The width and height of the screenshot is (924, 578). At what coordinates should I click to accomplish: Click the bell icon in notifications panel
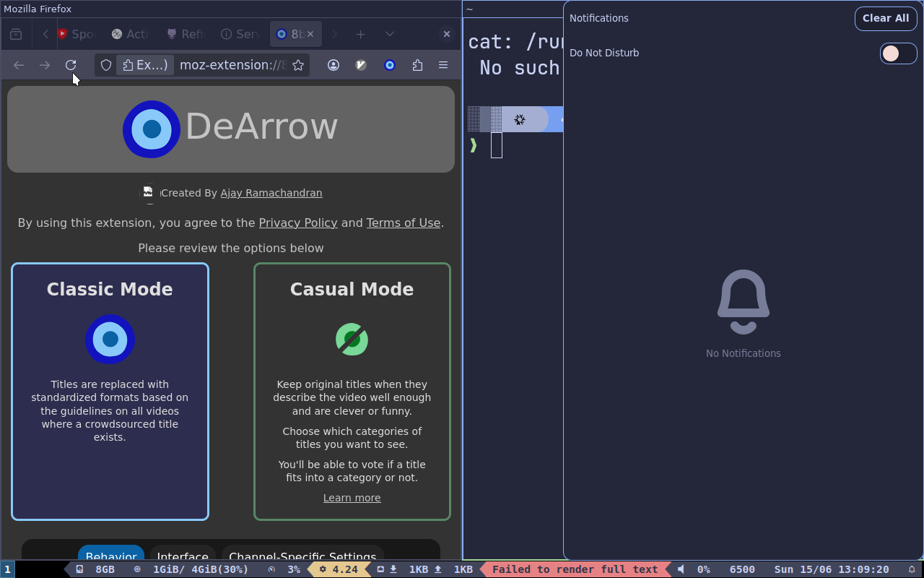(744, 302)
